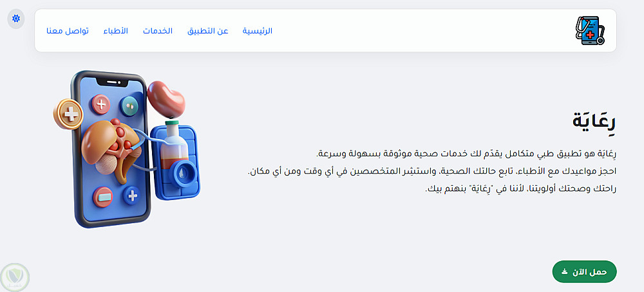Open the عن التطبيق nav link
Viewport: 644px width, 292px height.
click(208, 31)
